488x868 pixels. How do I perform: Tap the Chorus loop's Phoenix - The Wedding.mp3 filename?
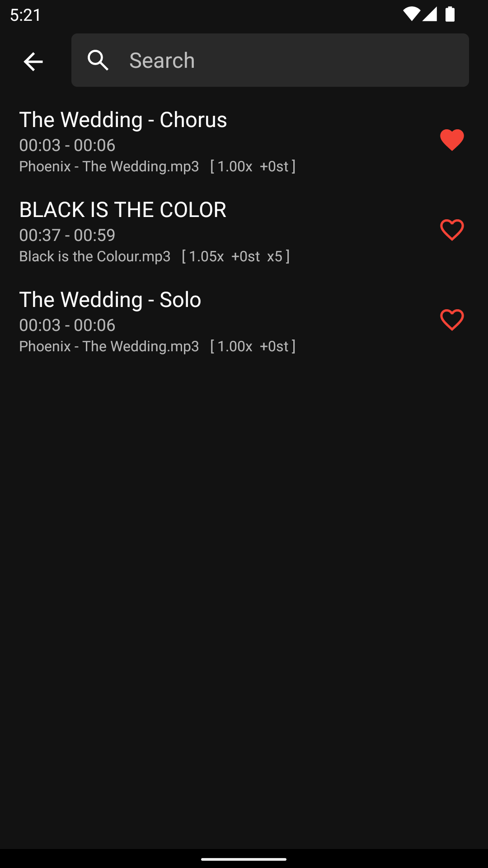pyautogui.click(x=109, y=166)
